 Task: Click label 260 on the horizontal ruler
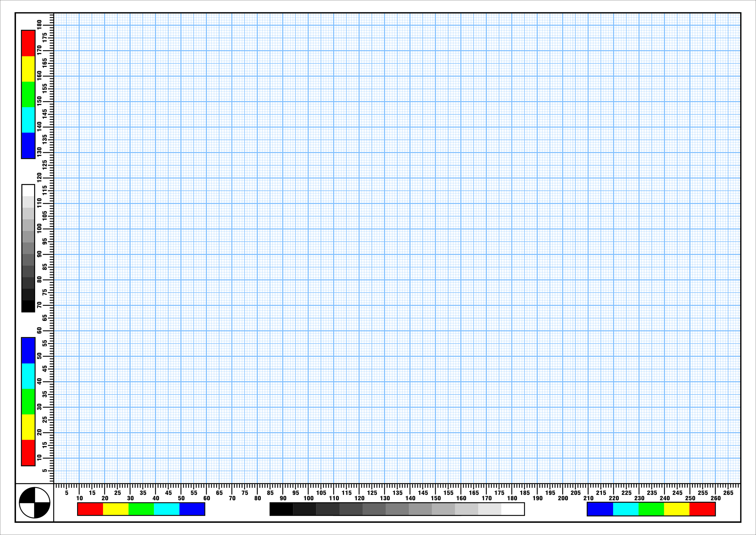pos(715,498)
